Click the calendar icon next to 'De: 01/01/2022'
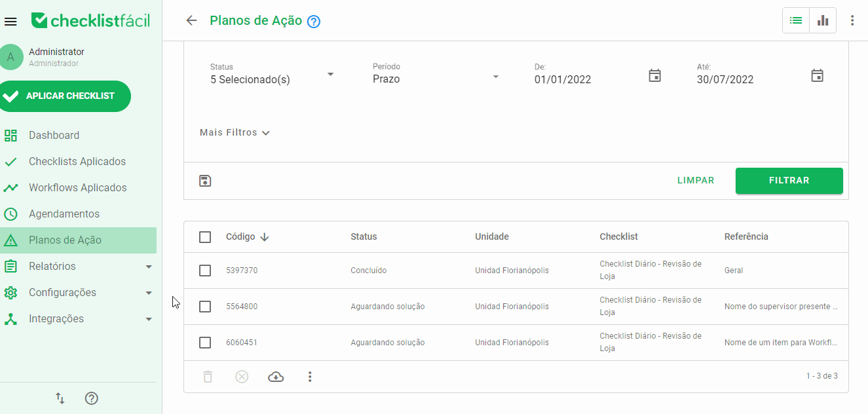 (x=654, y=75)
